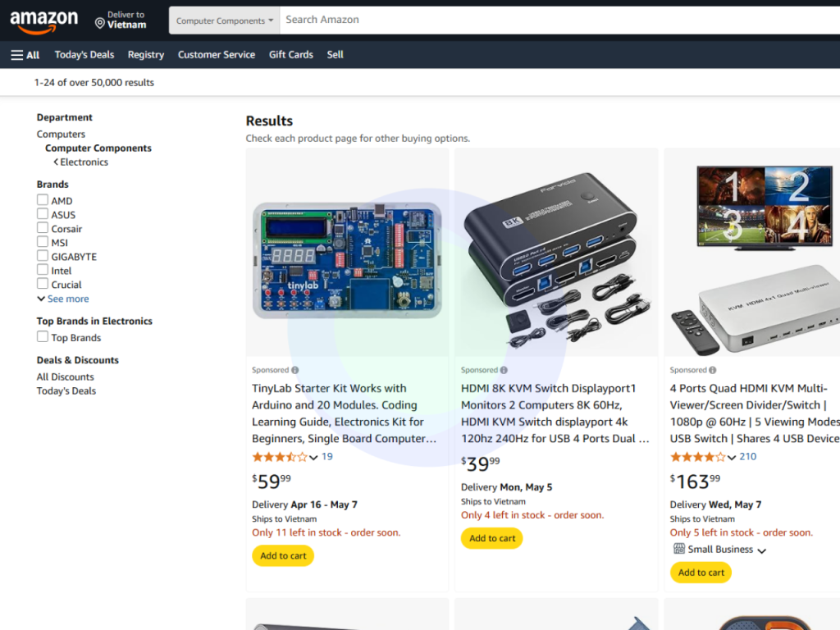Click the Sponsored info icon on TinyLab listing
The height and width of the screenshot is (630, 840).
295,370
